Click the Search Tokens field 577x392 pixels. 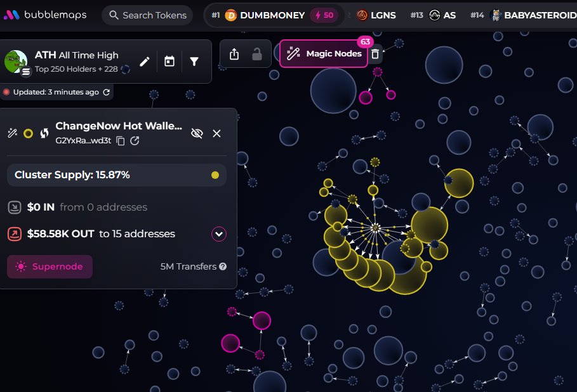tap(147, 15)
